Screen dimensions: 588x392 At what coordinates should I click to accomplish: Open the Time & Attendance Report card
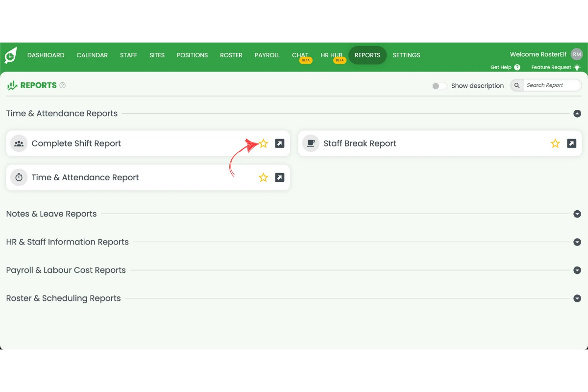click(x=148, y=177)
